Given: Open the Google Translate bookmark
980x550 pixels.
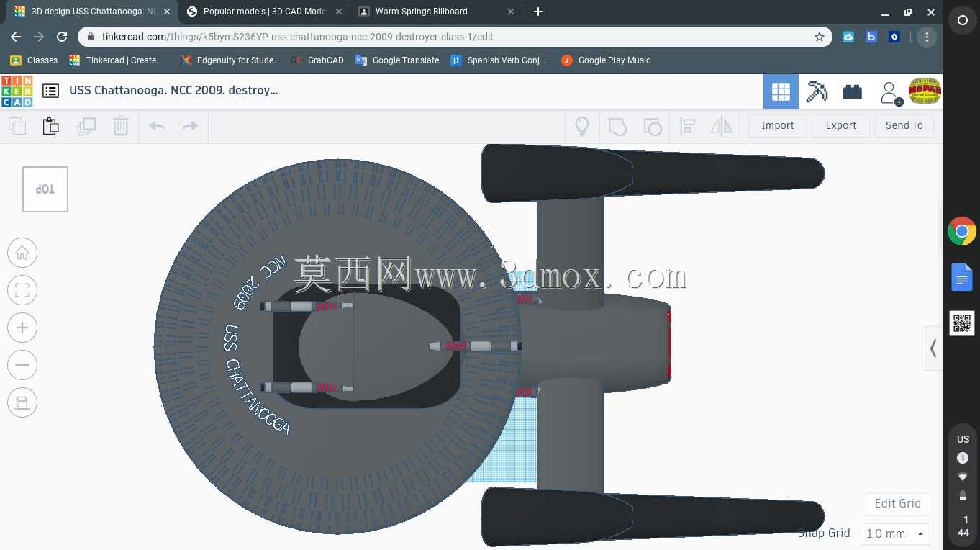Looking at the screenshot, I should click(397, 60).
